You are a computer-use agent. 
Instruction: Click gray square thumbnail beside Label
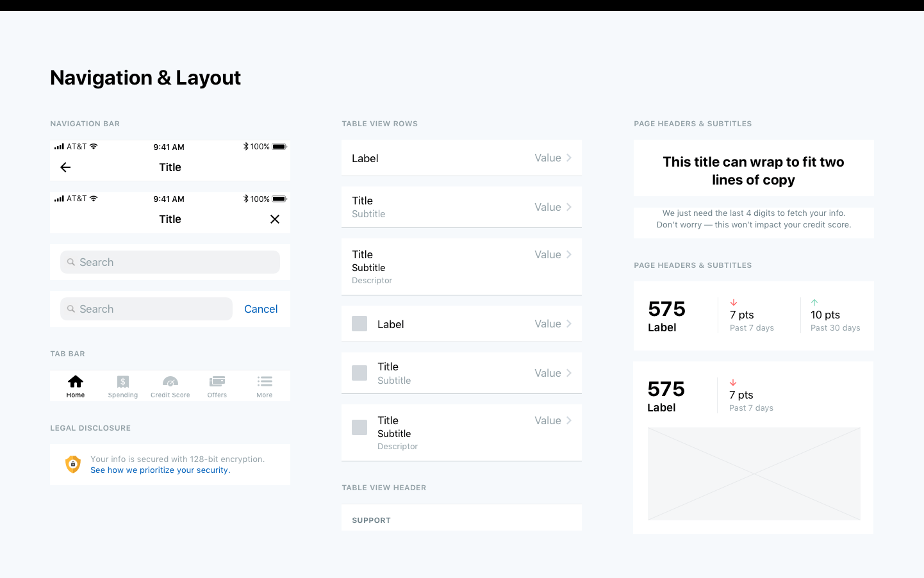[x=359, y=324]
